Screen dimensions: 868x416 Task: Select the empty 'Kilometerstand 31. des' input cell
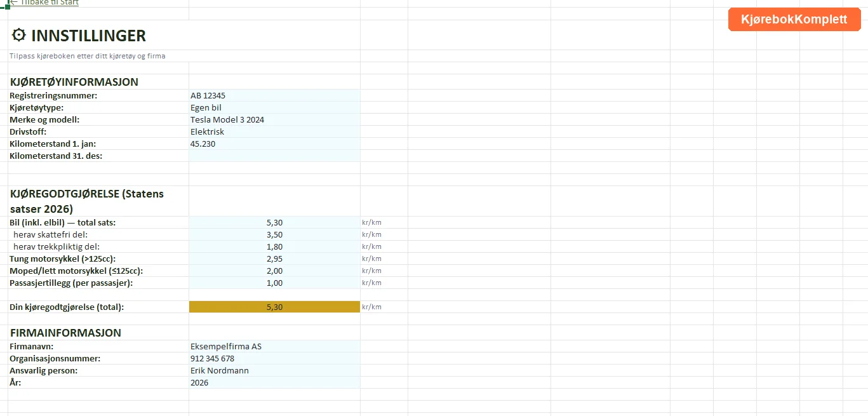pyautogui.click(x=274, y=156)
